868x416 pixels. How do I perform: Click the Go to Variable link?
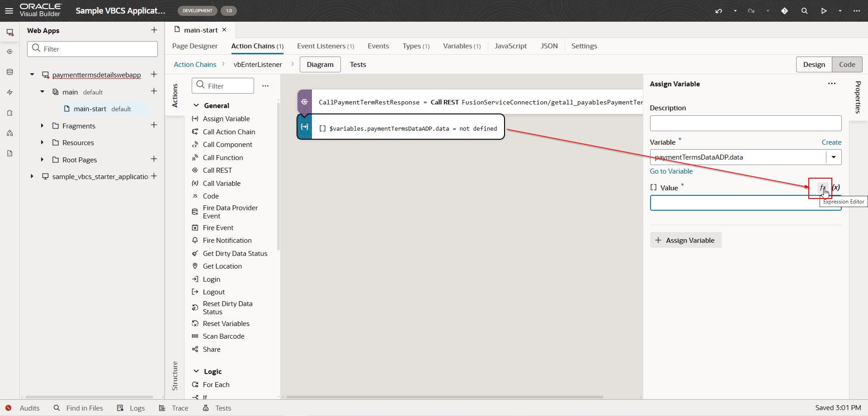pyautogui.click(x=671, y=171)
